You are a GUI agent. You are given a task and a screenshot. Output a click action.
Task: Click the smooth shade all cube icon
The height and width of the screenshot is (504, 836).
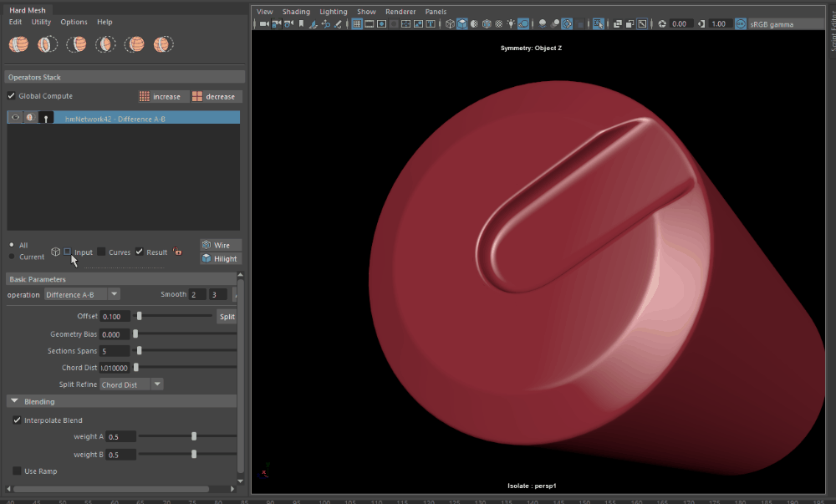[x=462, y=24]
